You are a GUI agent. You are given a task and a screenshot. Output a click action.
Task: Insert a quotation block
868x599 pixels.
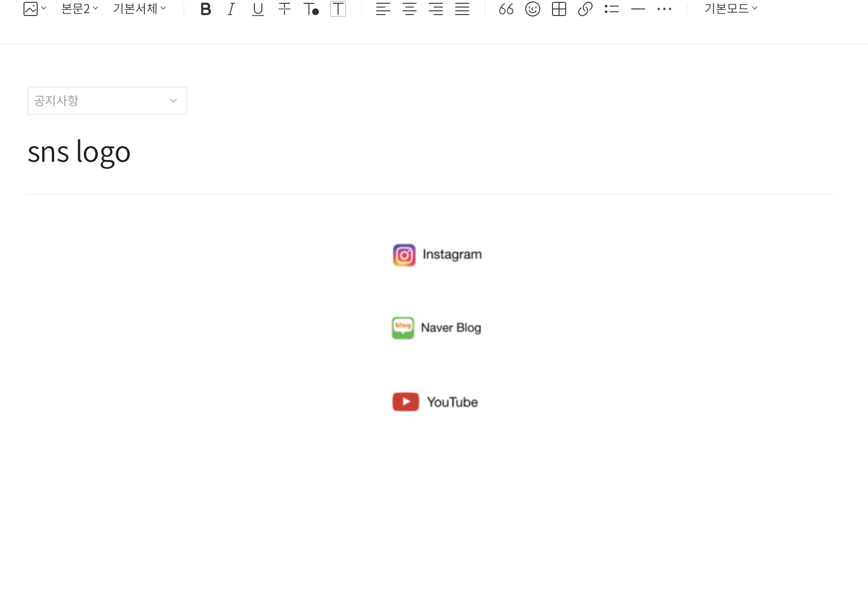[506, 9]
